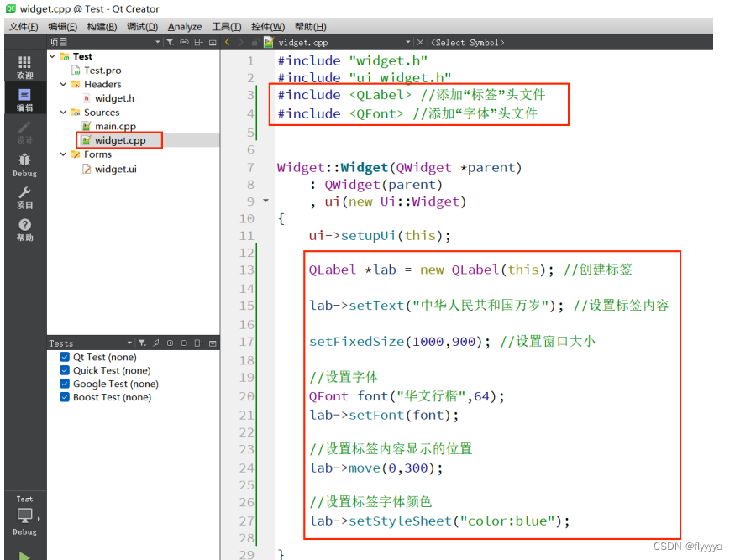Open the 调试(D) menu
The width and height of the screenshot is (735, 560).
(x=142, y=27)
